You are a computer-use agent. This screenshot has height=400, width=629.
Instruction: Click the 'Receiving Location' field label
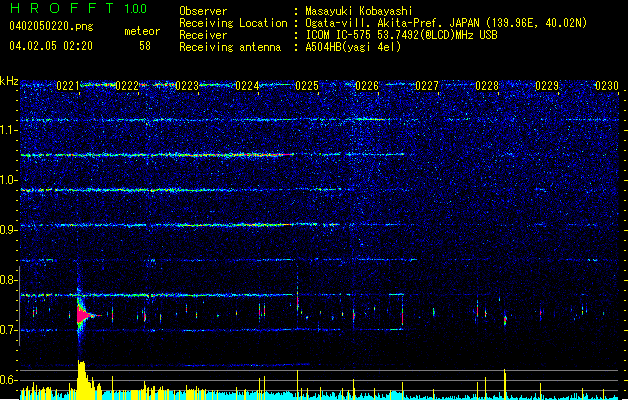[233, 23]
